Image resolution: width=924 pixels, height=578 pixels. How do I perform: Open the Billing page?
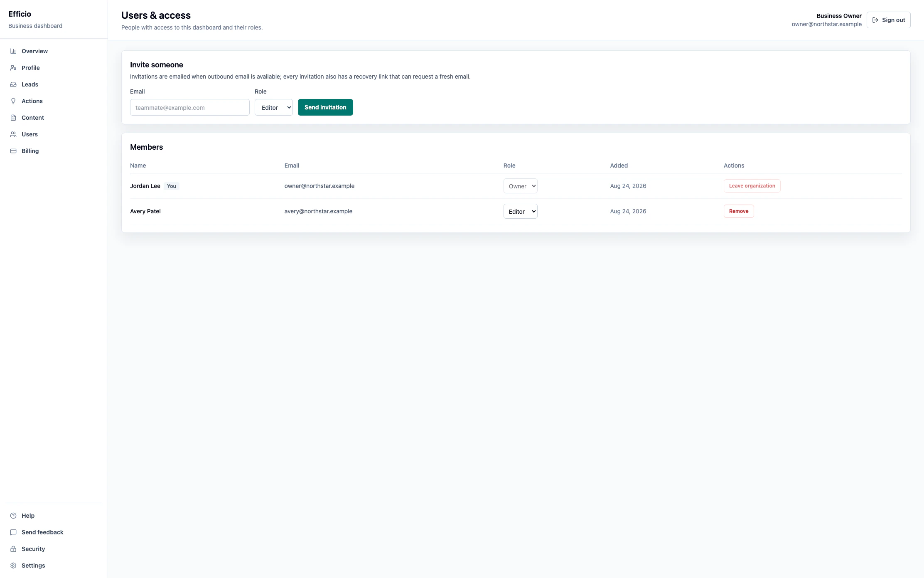54,151
